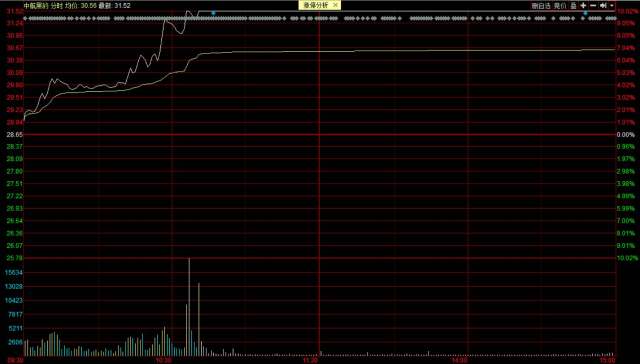
Task: Click the tallest volume spike bar
Action: click(x=189, y=307)
